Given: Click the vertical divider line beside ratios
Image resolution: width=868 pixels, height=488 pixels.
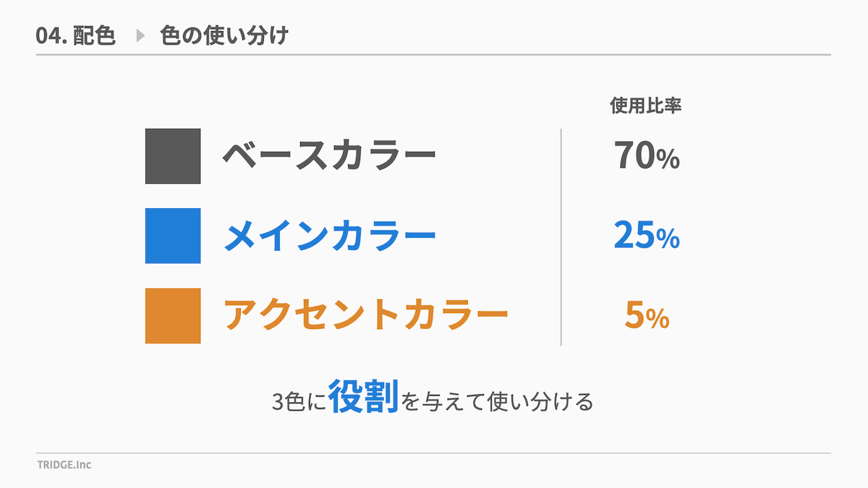Looking at the screenshot, I should pos(561,237).
